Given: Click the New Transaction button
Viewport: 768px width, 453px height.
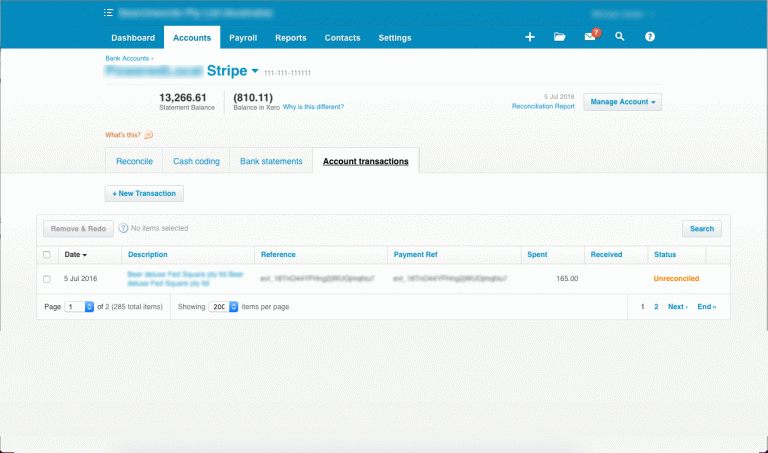Looking at the screenshot, I should 144,193.
